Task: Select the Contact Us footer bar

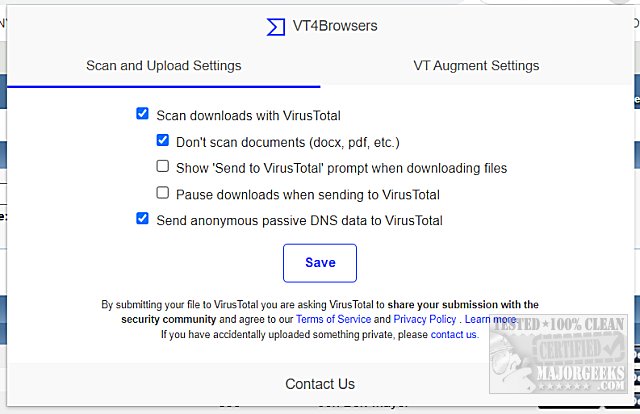Action: 320,384
